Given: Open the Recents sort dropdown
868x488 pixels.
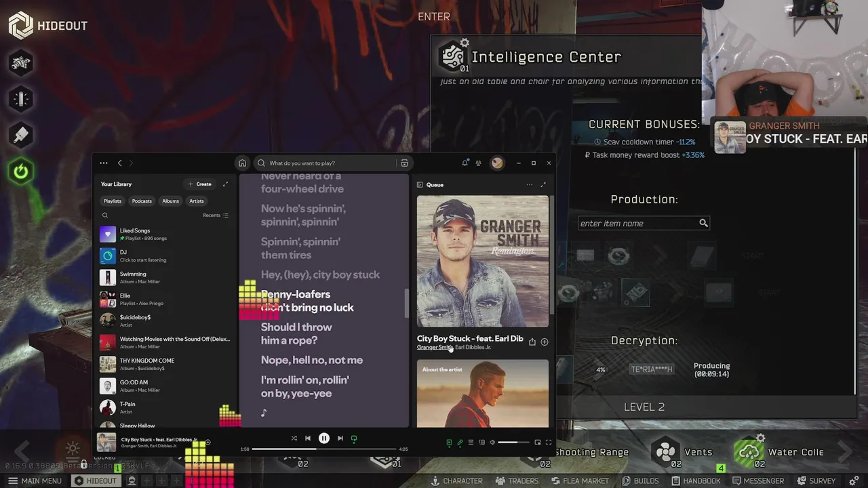Looking at the screenshot, I should pos(216,215).
